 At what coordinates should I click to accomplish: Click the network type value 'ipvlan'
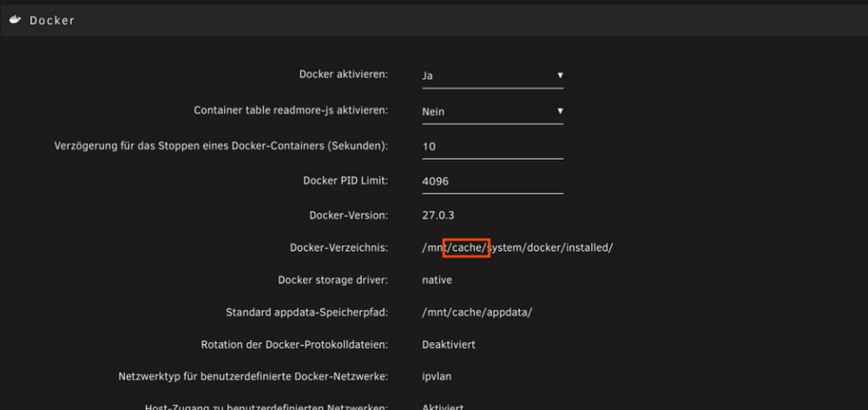[x=437, y=377]
